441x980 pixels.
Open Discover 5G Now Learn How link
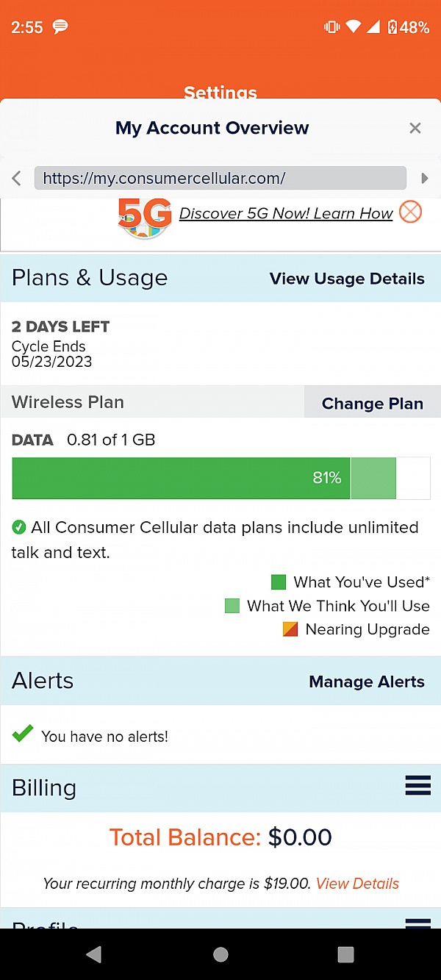click(x=286, y=213)
